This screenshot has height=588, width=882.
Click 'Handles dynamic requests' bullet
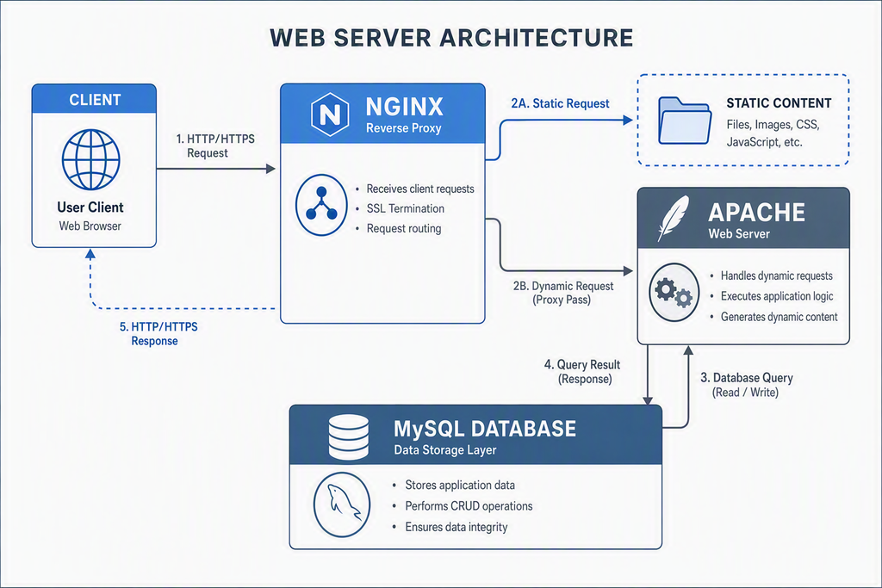point(777,276)
